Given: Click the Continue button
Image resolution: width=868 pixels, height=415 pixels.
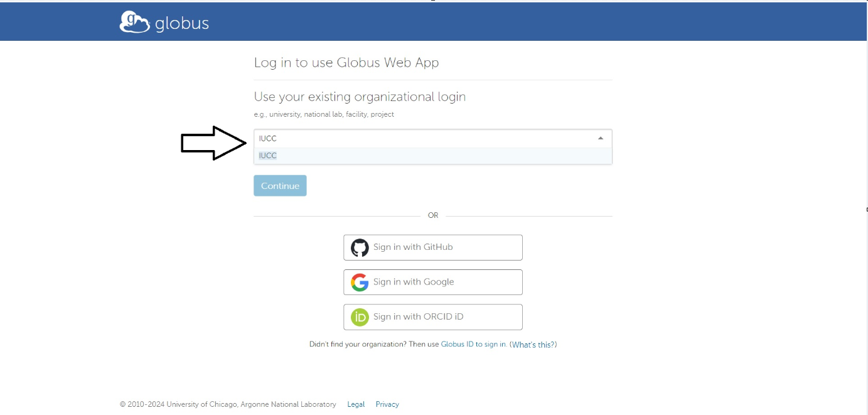Looking at the screenshot, I should point(280,186).
